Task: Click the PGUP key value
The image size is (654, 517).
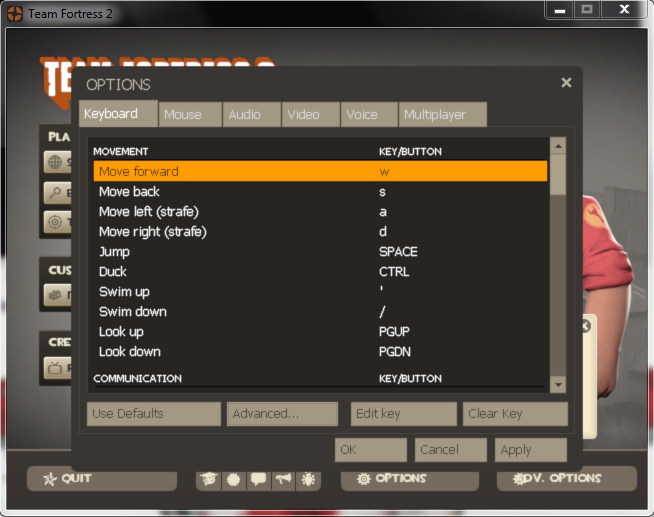Action: click(x=394, y=331)
